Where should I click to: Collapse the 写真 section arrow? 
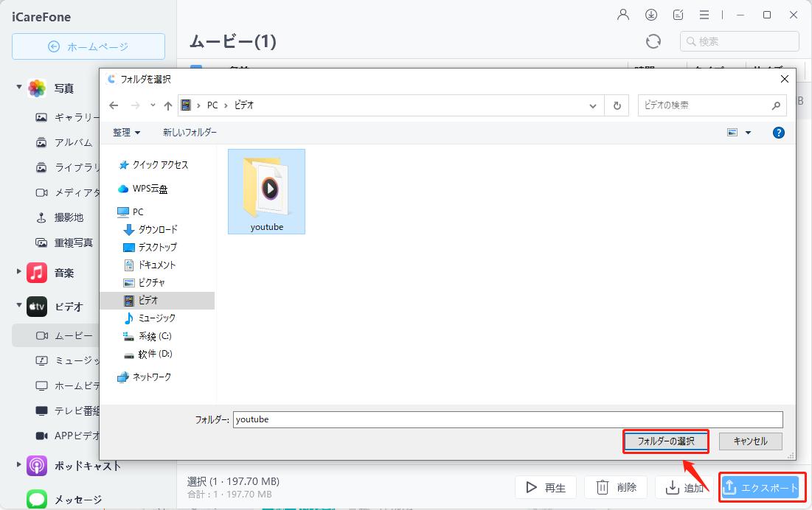[x=19, y=88]
